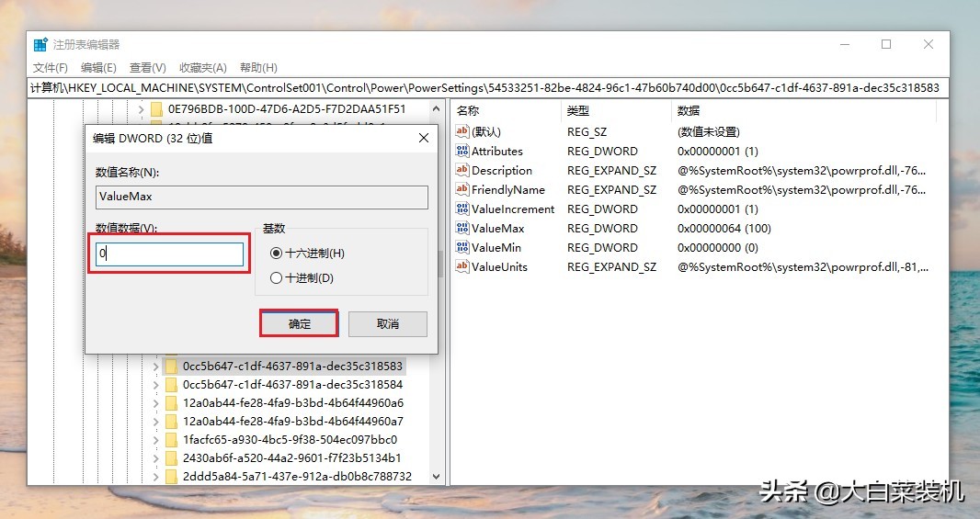Select the FriendlyName string value icon
Image resolution: width=980 pixels, height=519 pixels.
462,189
